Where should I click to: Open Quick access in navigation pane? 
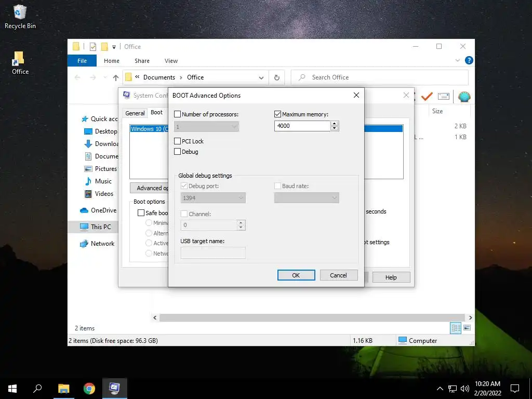tap(99, 119)
